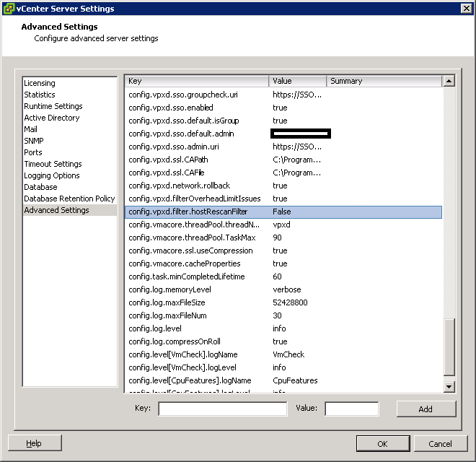Screen dimensions: 476x462
Task: Select row config.vpxd.sso.admin.uri
Action: [283, 147]
